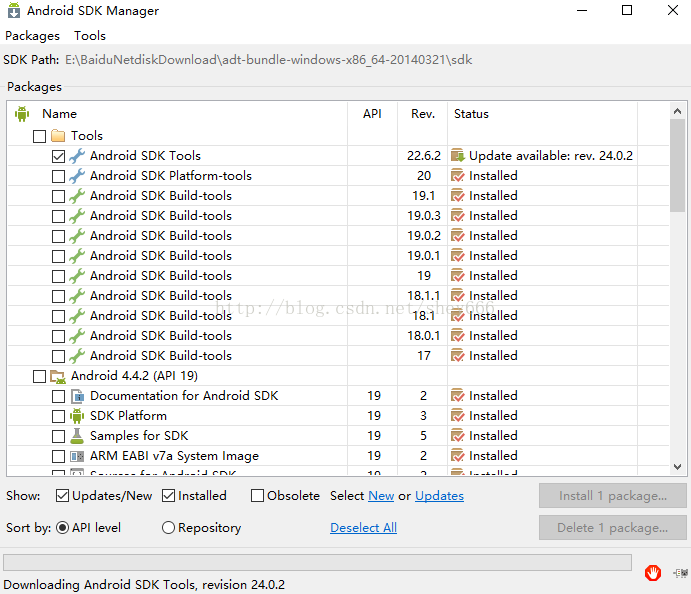
Task: Open the Packages menu
Action: 32,36
